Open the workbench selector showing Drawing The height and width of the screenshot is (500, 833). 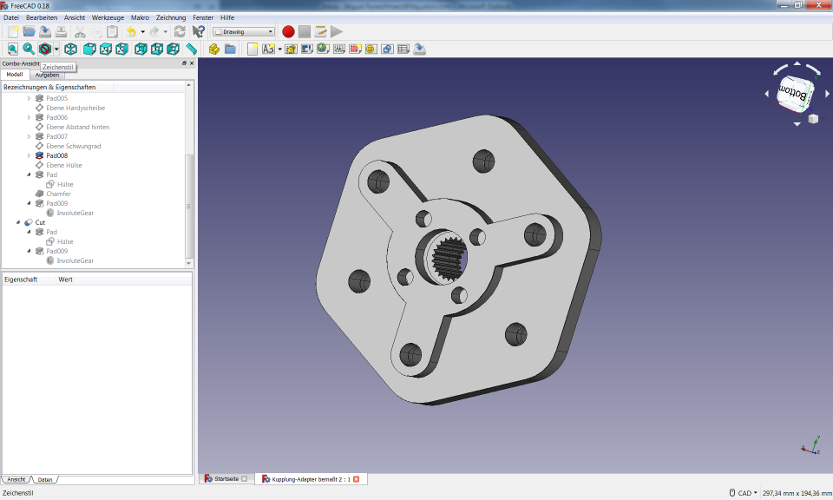tap(243, 32)
